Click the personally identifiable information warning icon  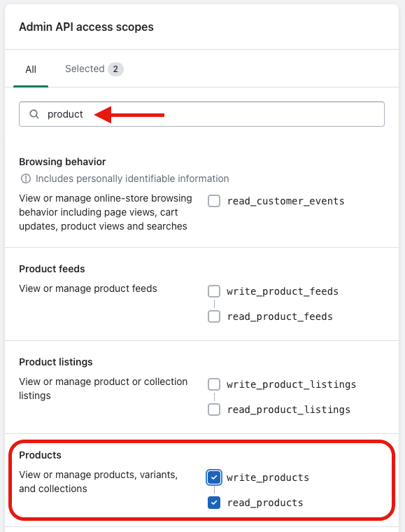(x=26, y=178)
